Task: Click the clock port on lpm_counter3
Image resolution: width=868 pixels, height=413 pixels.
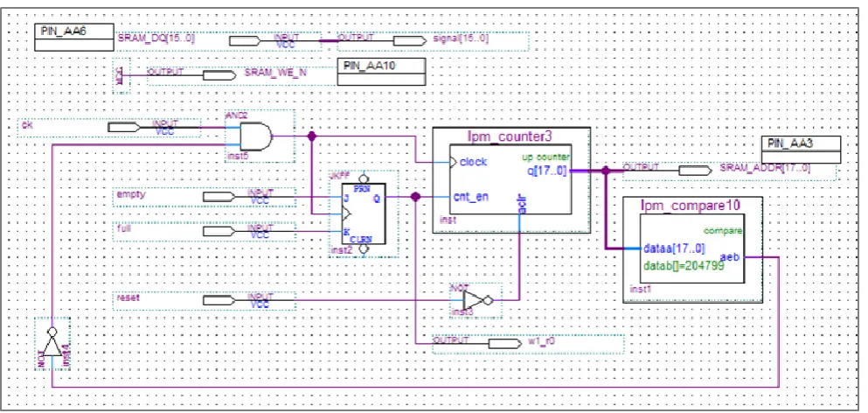Action: tap(473, 162)
